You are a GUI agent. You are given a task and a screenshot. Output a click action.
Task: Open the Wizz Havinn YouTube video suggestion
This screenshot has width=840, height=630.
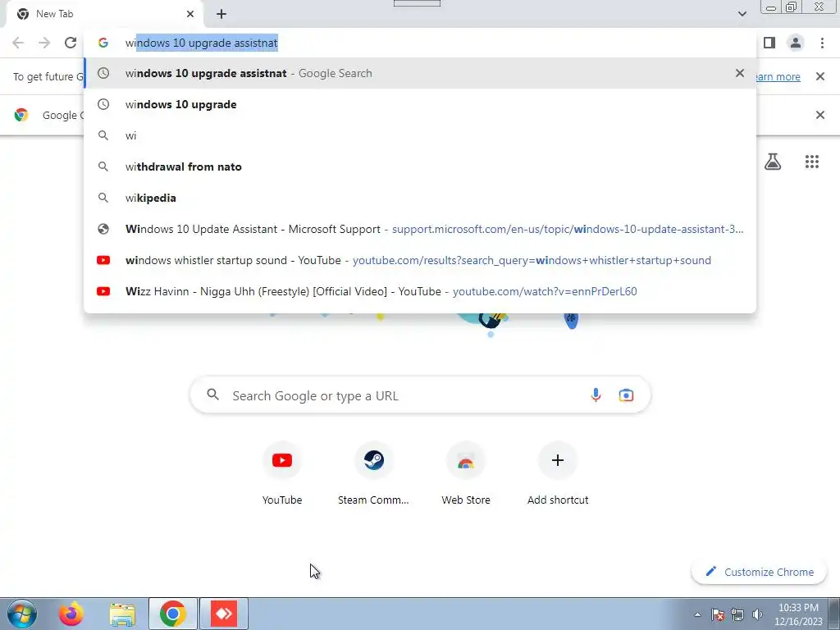pos(420,291)
